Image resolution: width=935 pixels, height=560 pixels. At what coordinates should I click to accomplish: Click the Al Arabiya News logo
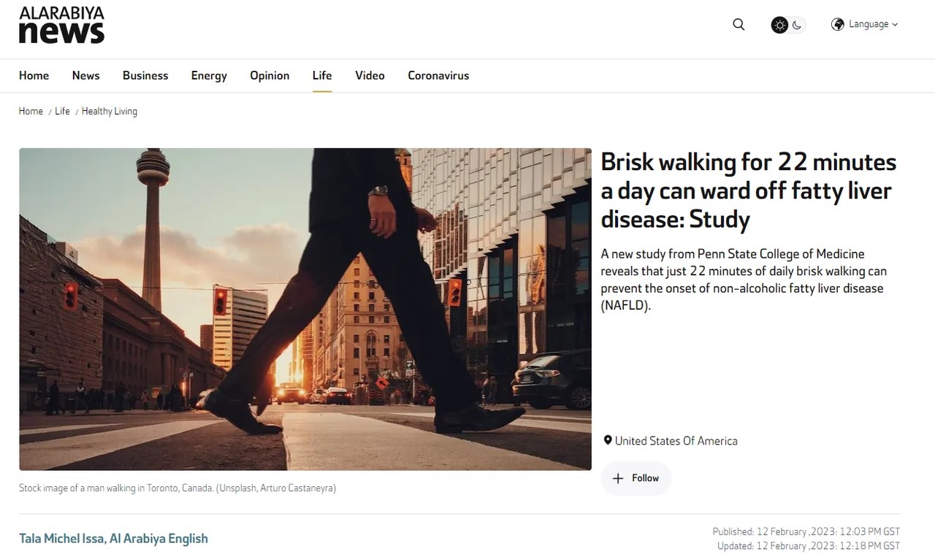pyautogui.click(x=61, y=26)
